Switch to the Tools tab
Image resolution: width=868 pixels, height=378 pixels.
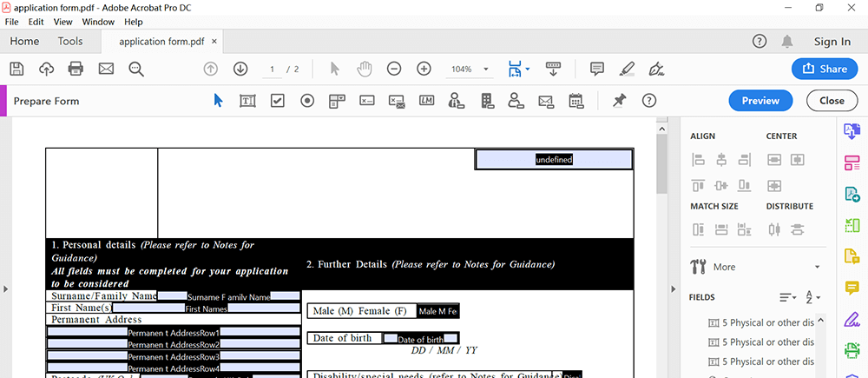click(70, 41)
